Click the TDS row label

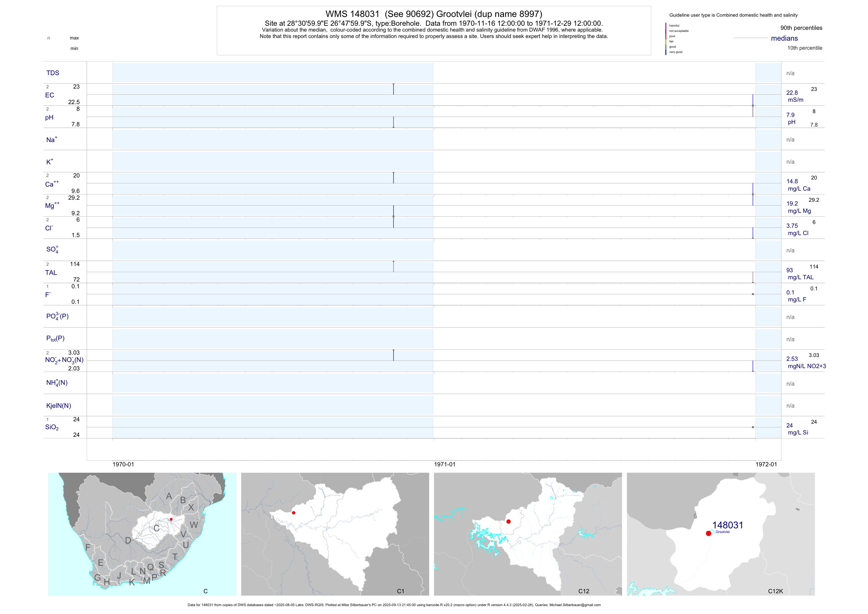(x=53, y=73)
